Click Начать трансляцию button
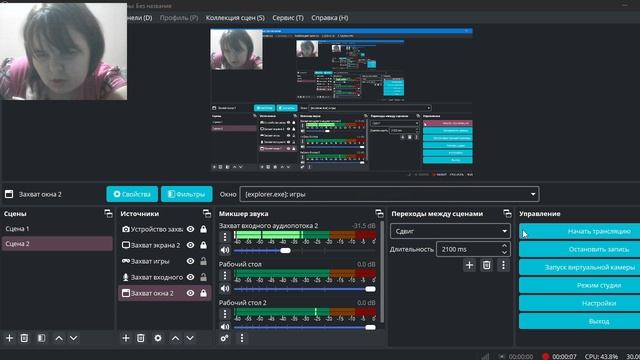 (x=580, y=231)
